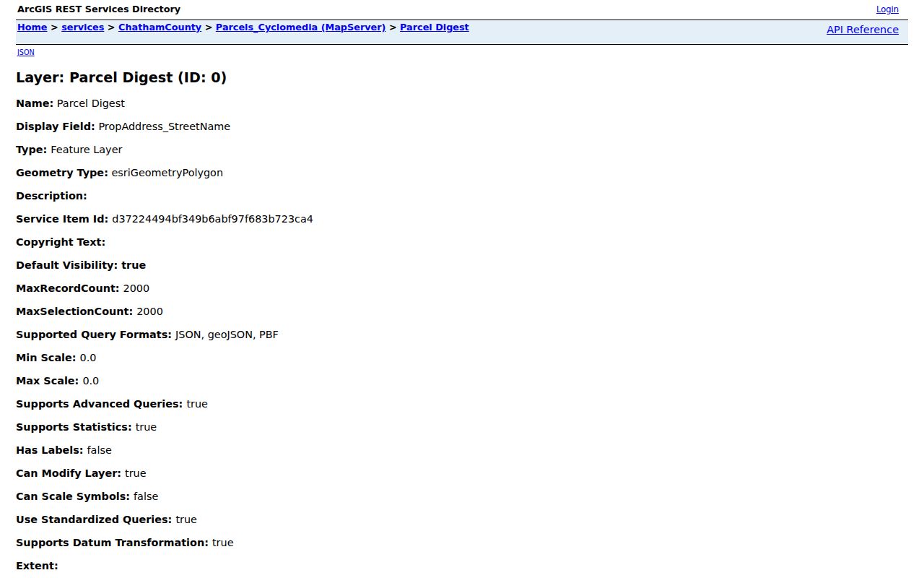Click the Name value Parcel Digest
This screenshot has height=578, width=924.
91,103
